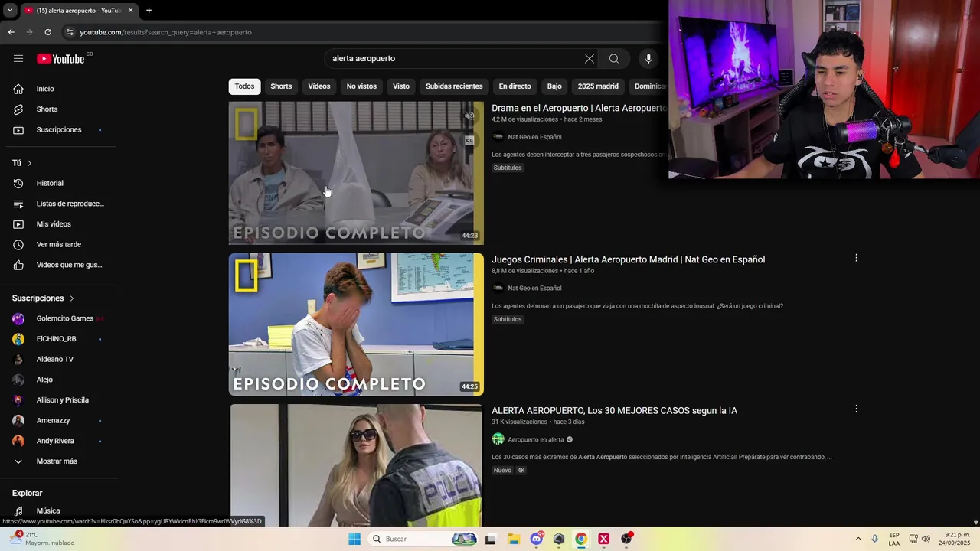Screen dimensions: 980x551
Task: Go back with the browser arrow
Action: tap(11, 32)
